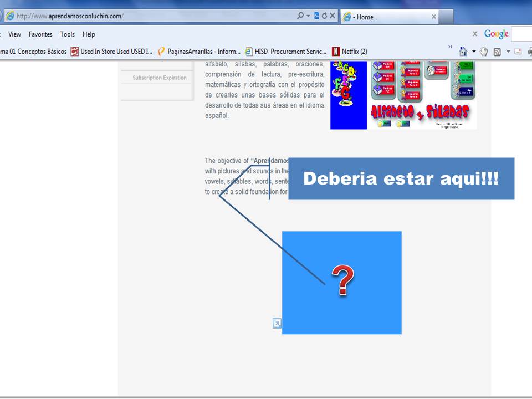This screenshot has width=532, height=399.
Task: Click into the Google toolbar search box
Action: click(x=521, y=34)
